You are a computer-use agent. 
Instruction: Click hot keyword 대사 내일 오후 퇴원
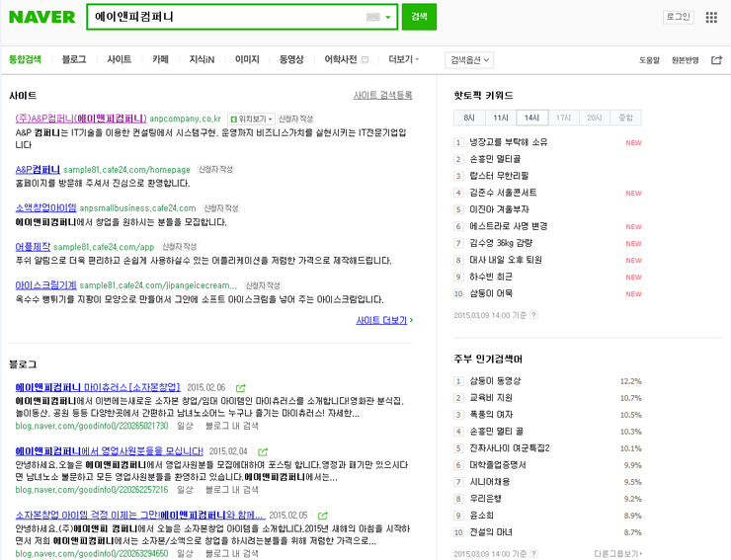click(506, 260)
